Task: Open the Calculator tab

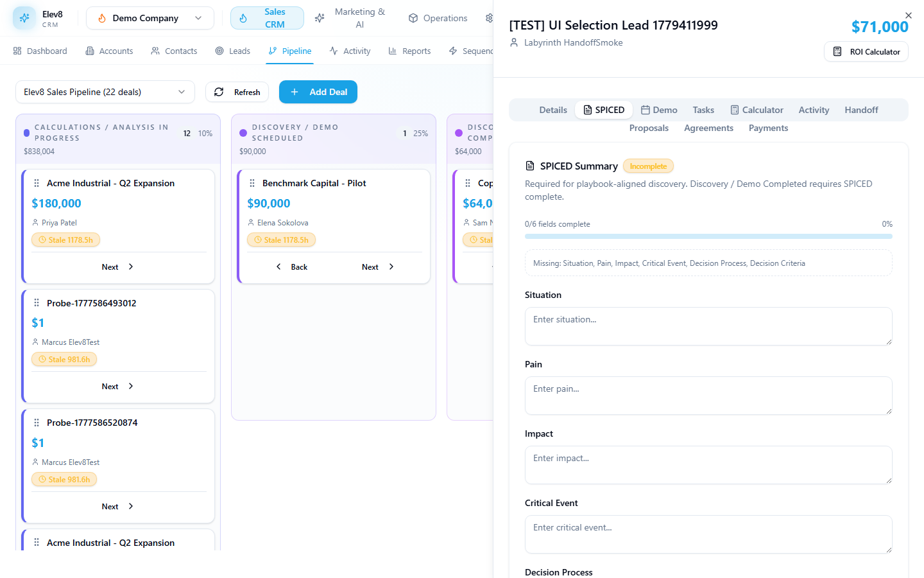Action: pyautogui.click(x=757, y=110)
